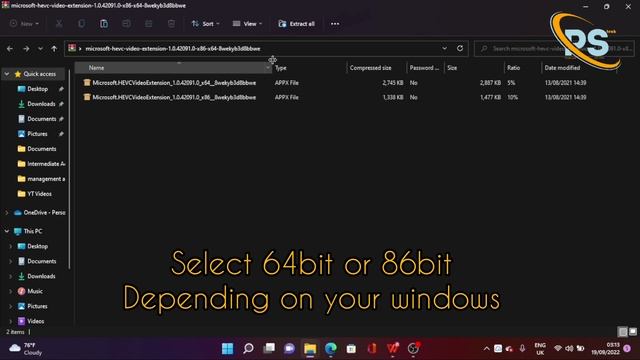Go forward with the Forward arrow
Viewport: 640px width, 360px height.
26,49
